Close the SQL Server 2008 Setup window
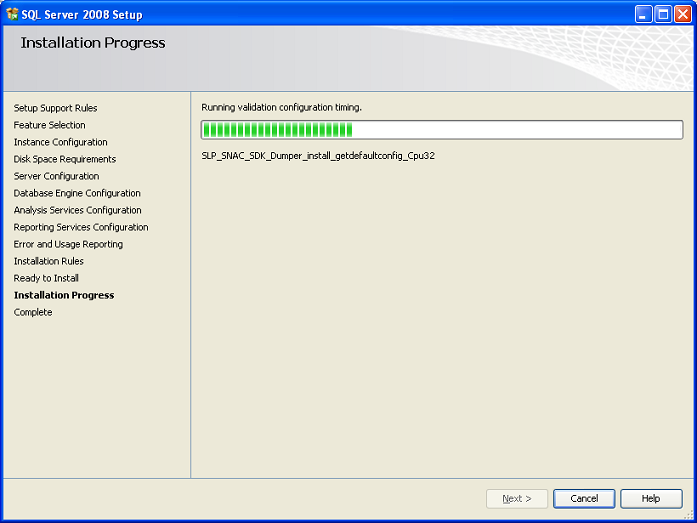This screenshot has height=523, width=697. tap(683, 14)
